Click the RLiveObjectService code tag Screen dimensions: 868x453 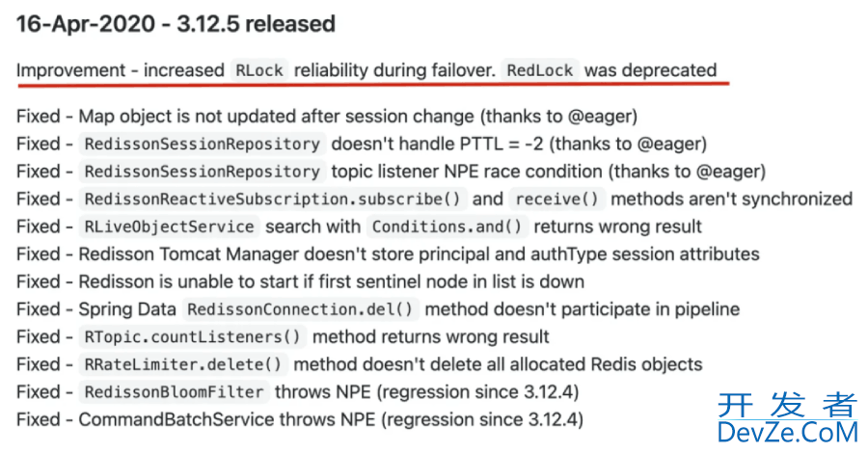[169, 226]
